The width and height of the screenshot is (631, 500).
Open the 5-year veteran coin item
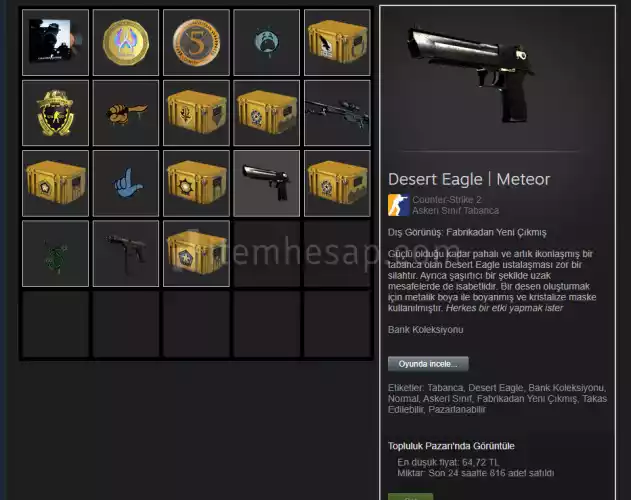pos(196,42)
